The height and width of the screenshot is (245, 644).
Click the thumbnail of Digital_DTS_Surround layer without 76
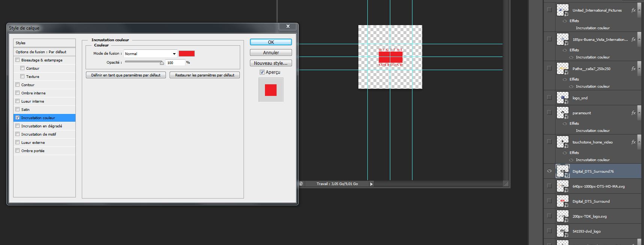coord(563,201)
